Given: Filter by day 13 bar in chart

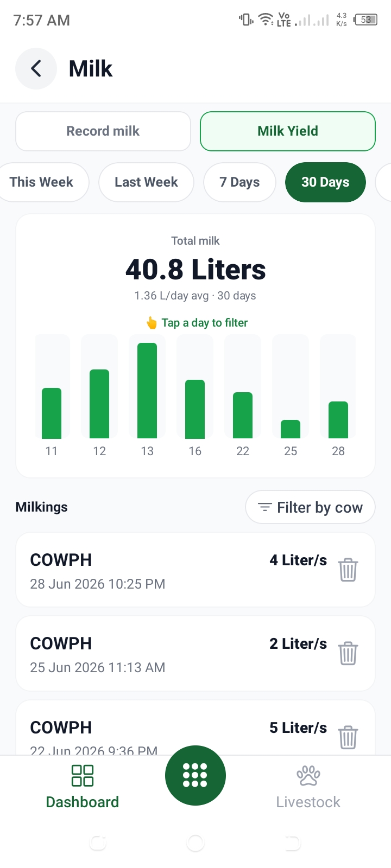Looking at the screenshot, I should 147,390.
